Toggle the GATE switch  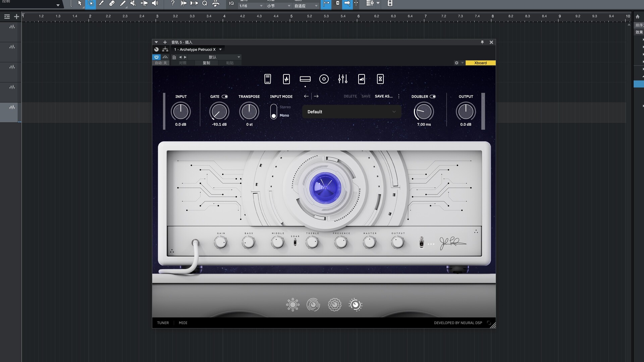tap(225, 97)
